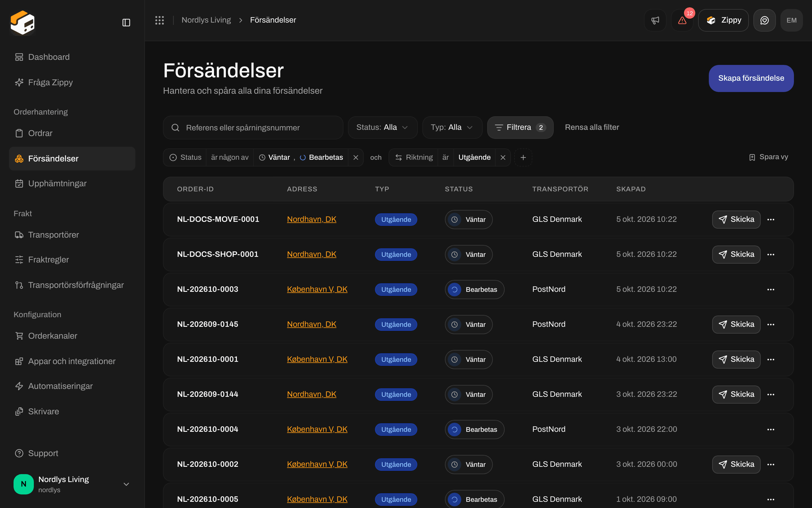Open Automatiseringar in sidebar
812x508 pixels.
point(72,386)
